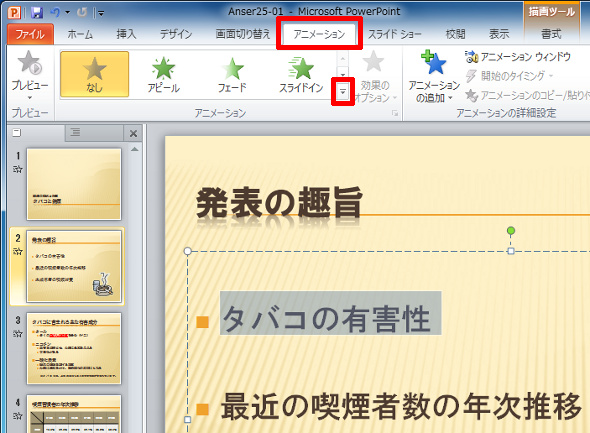Image resolution: width=590 pixels, height=433 pixels.
Task: Switch to the スライド ショー tab
Action: tap(394, 34)
